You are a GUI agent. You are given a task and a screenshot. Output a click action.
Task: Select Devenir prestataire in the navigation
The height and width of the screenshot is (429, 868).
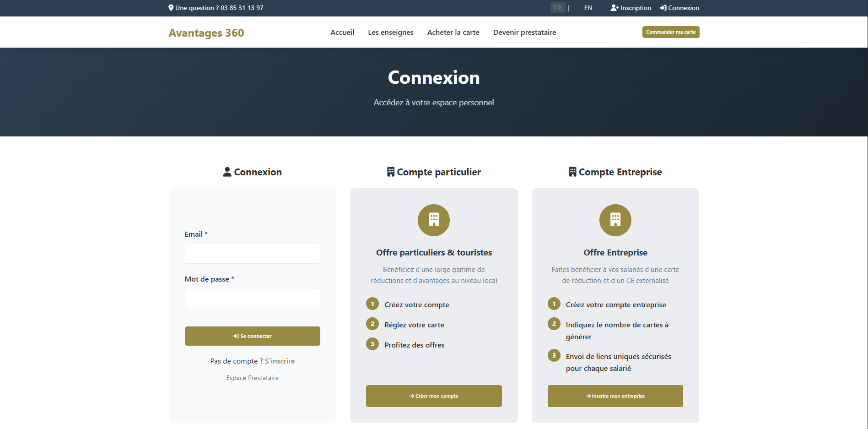click(524, 32)
